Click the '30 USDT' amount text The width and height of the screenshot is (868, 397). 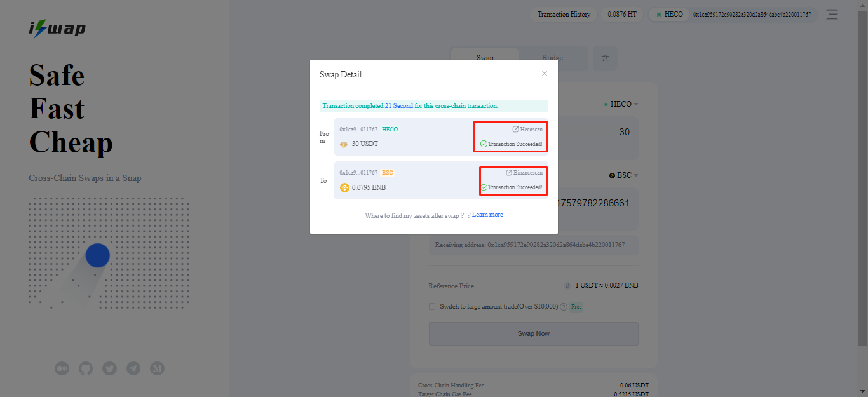(x=365, y=144)
